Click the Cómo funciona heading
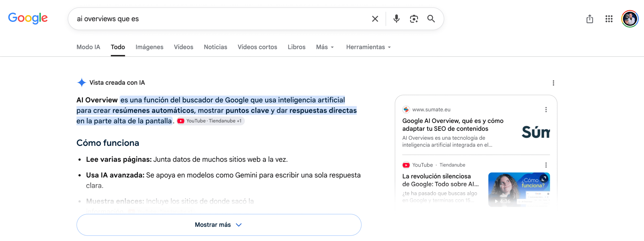The image size is (644, 241). click(108, 143)
